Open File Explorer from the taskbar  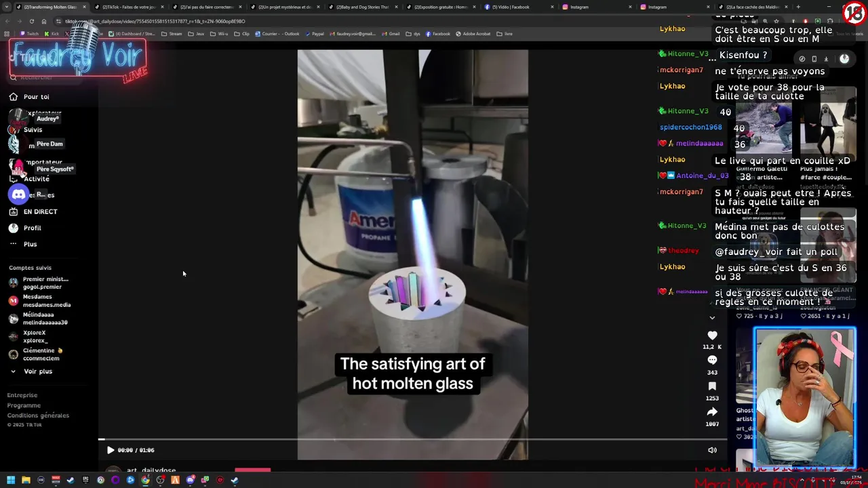click(26, 480)
